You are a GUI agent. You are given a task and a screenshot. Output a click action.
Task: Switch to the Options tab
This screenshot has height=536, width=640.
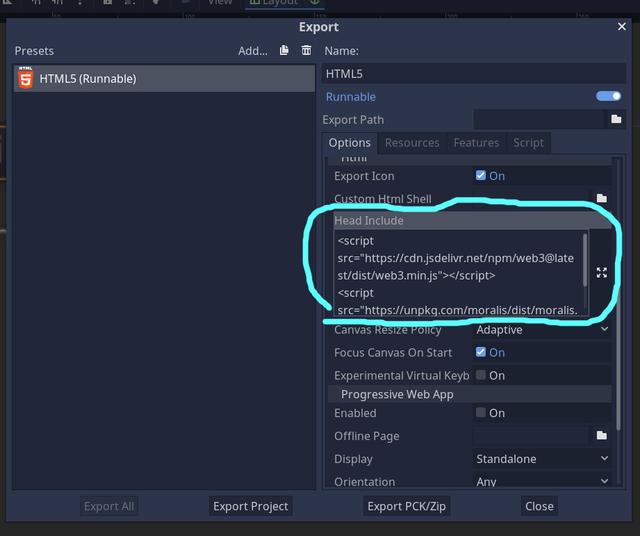(349, 142)
